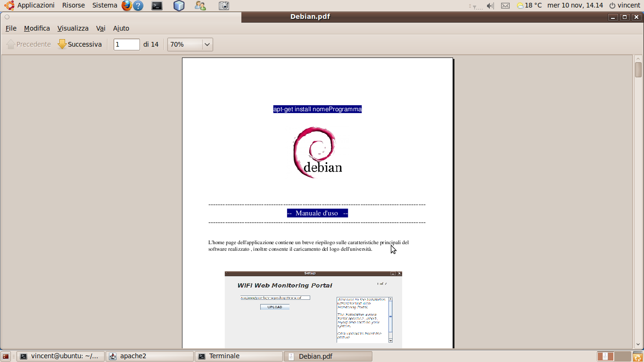Screen dimensions: 644x362
Task: Switch to the Terminale window in taskbar
Action: point(239,356)
